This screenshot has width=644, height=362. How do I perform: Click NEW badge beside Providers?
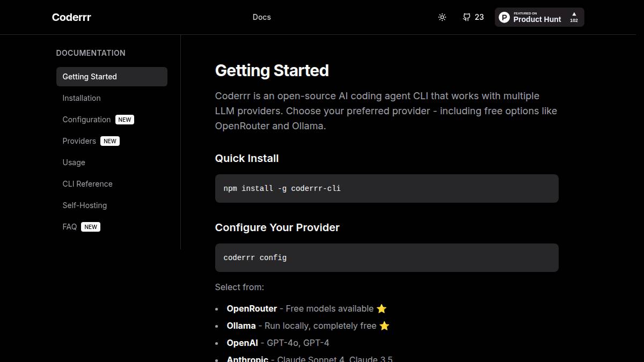point(110,141)
